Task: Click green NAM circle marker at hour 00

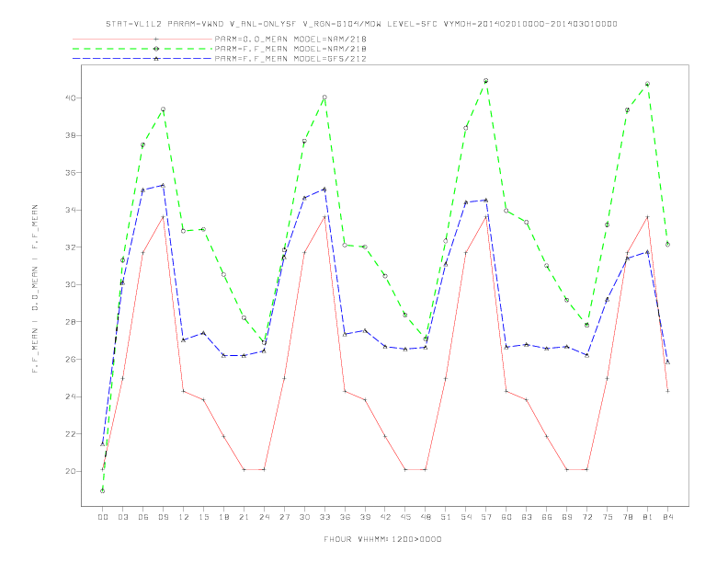Action: tap(103, 491)
